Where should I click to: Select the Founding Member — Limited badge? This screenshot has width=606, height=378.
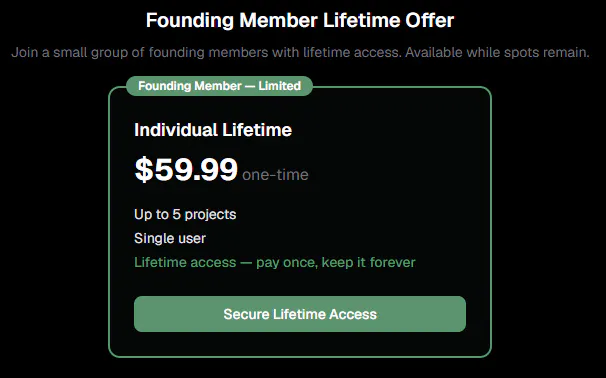click(220, 86)
